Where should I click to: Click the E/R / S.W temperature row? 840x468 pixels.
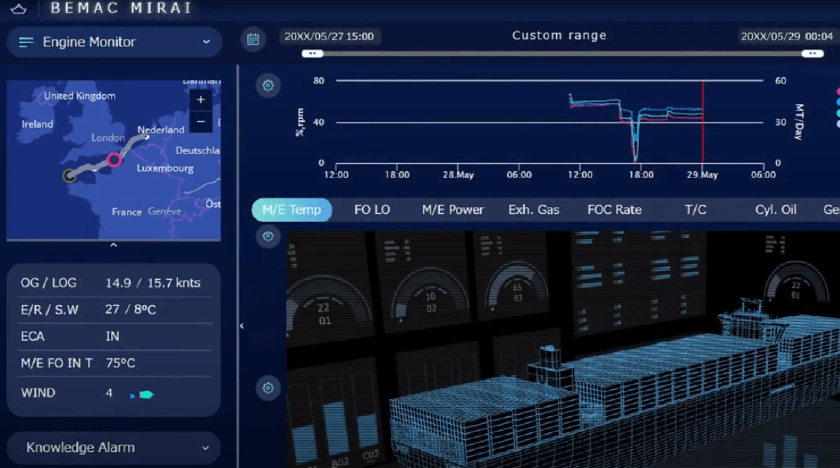(115, 310)
